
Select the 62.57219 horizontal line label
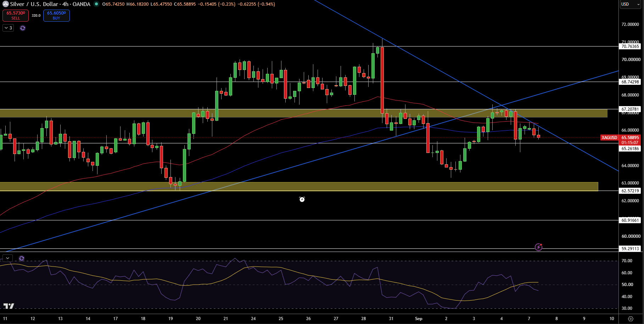(631, 191)
